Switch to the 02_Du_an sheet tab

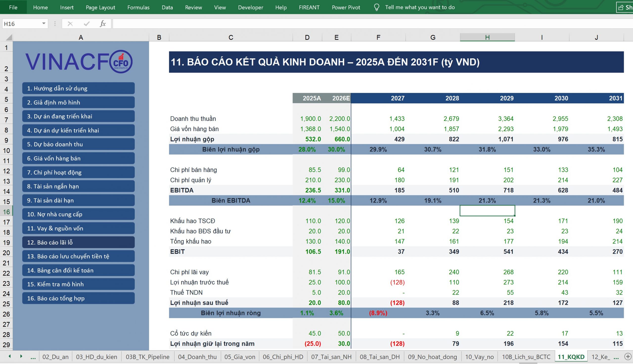coord(55,357)
